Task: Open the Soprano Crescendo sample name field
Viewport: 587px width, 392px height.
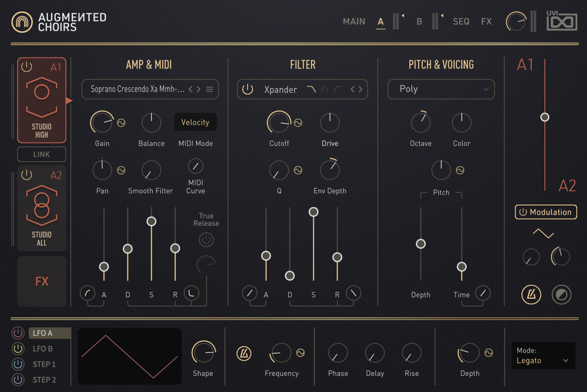Action: pyautogui.click(x=138, y=89)
